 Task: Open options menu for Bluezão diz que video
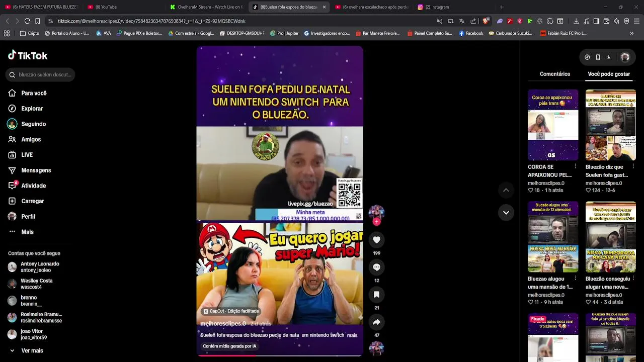[x=633, y=166]
